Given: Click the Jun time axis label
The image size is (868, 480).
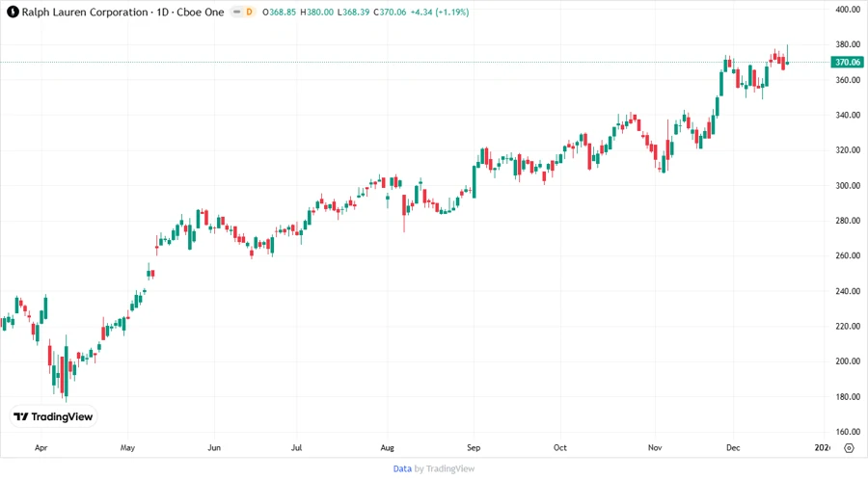Looking at the screenshot, I should pos(214,447).
